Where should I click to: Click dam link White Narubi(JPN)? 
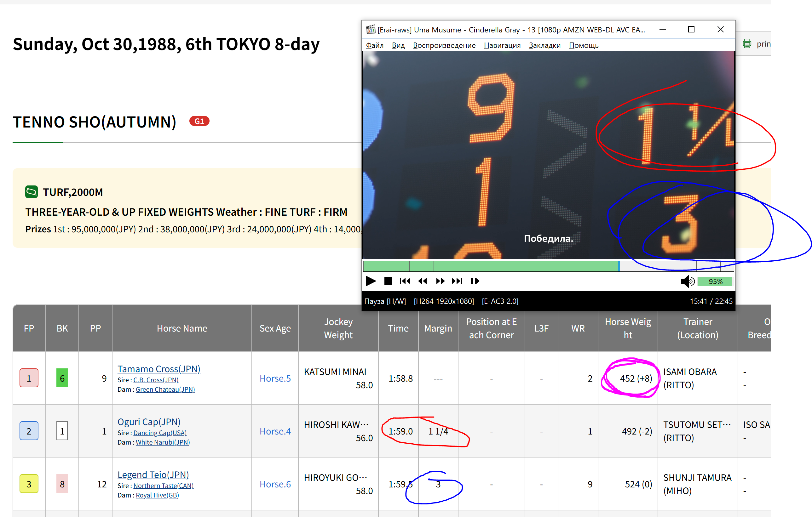click(x=163, y=442)
